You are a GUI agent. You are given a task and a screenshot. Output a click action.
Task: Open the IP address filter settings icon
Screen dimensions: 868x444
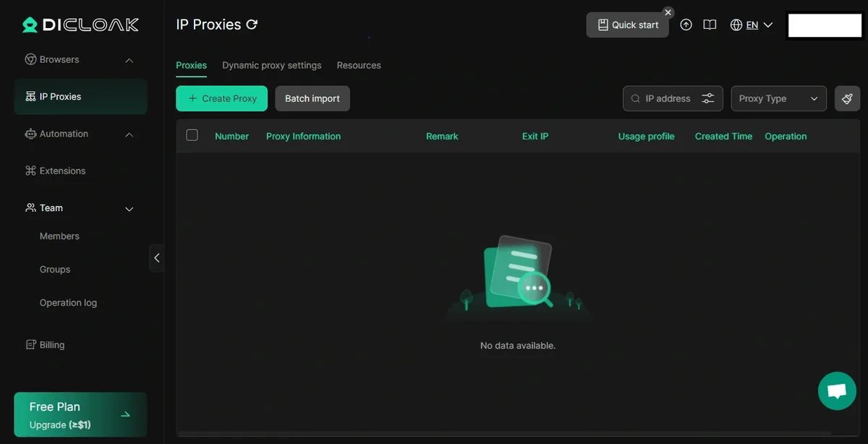coord(707,98)
